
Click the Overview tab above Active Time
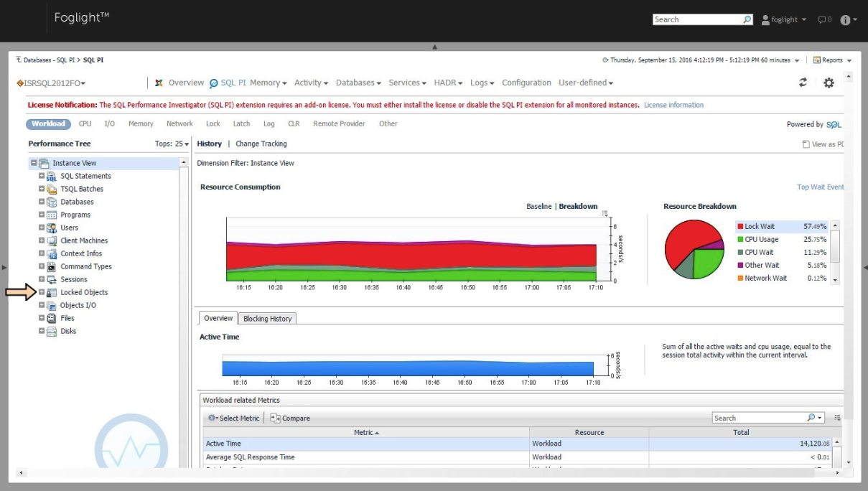point(218,318)
